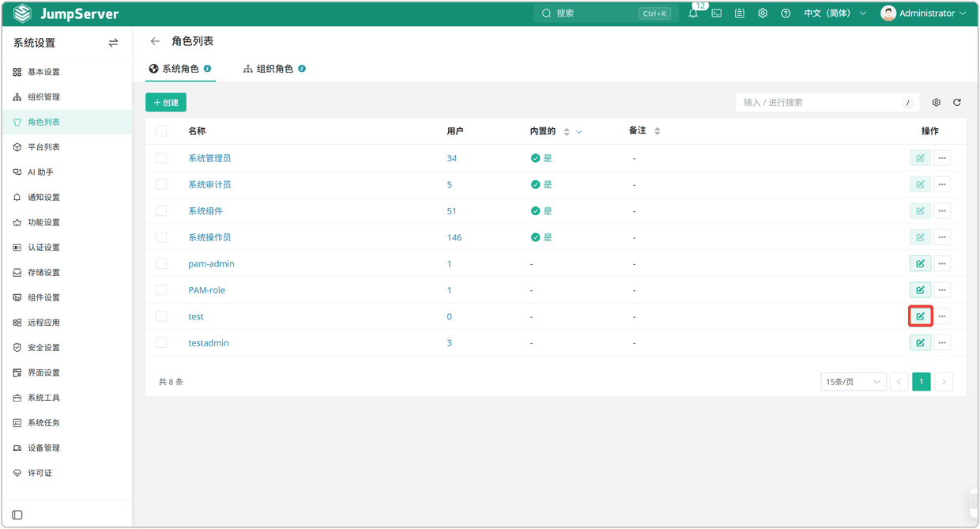The width and height of the screenshot is (980, 529).
Task: Expand the 中文(简体) language dropdown
Action: [x=835, y=13]
